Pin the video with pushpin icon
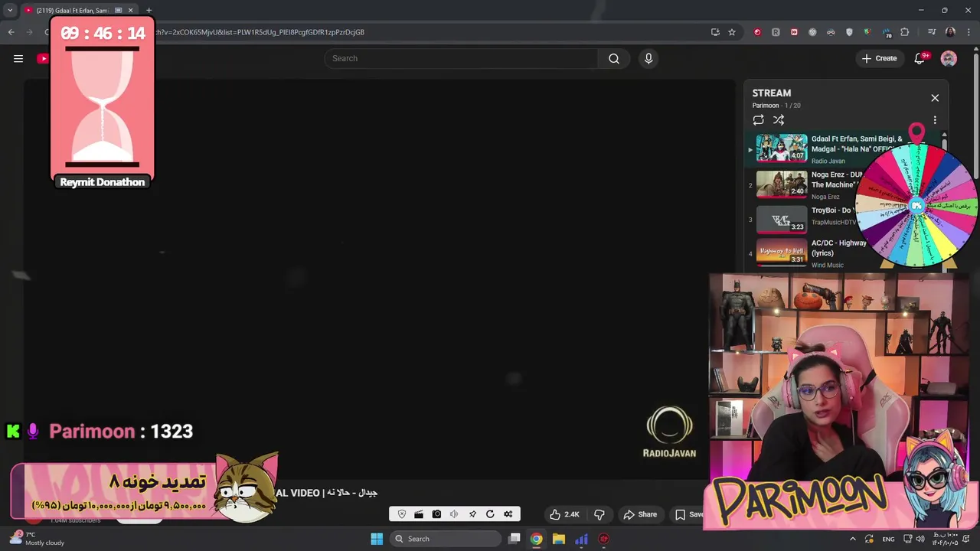980x551 pixels. click(x=472, y=514)
